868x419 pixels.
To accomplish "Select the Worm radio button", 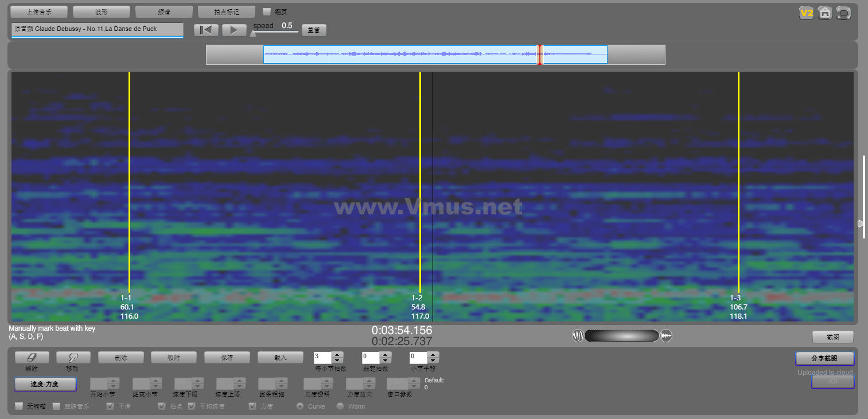I will (340, 406).
